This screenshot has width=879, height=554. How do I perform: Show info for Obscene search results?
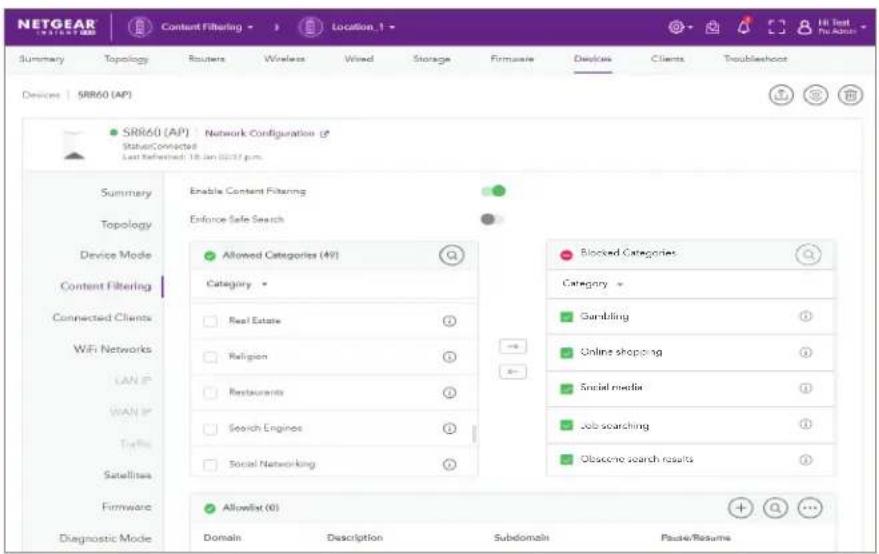tap(805, 460)
